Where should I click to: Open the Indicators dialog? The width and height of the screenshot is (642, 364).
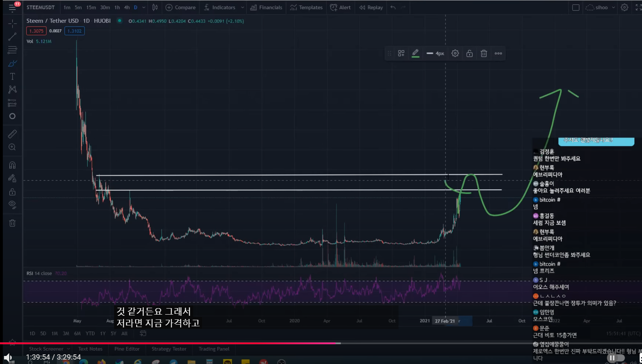coord(219,7)
